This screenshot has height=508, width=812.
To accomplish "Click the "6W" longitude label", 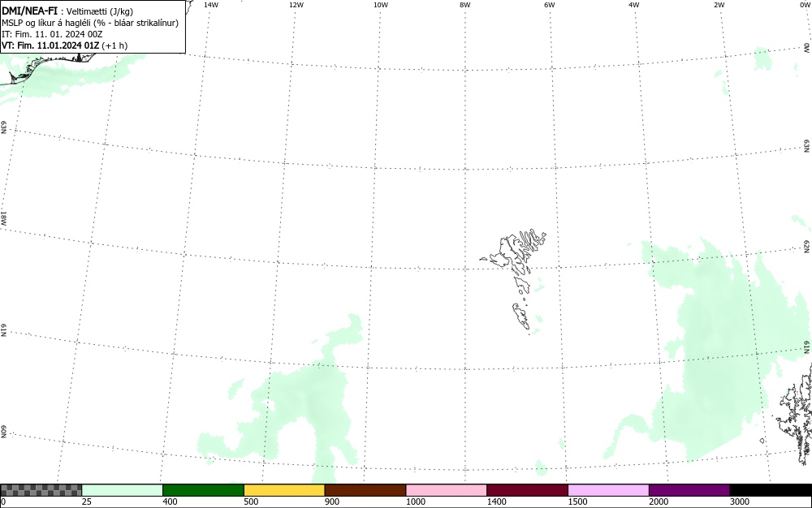I will (x=550, y=5).
